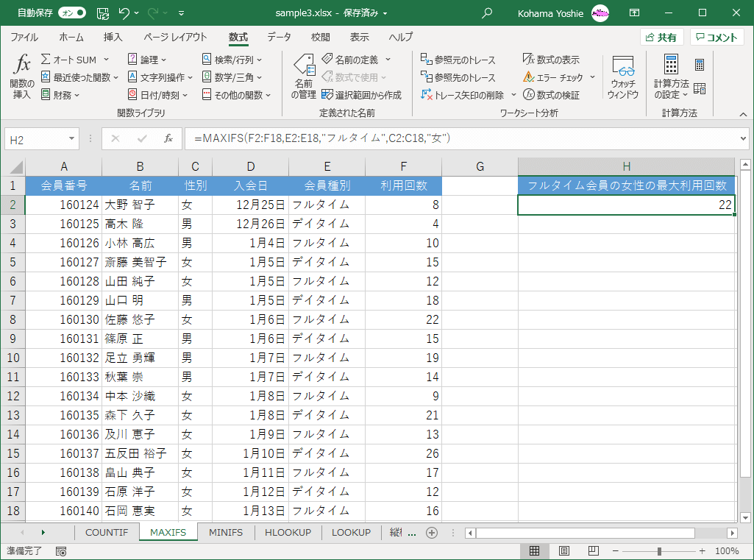Viewport: 754px width, 560px height.
Task: Click zoom out minus button
Action: click(616, 551)
